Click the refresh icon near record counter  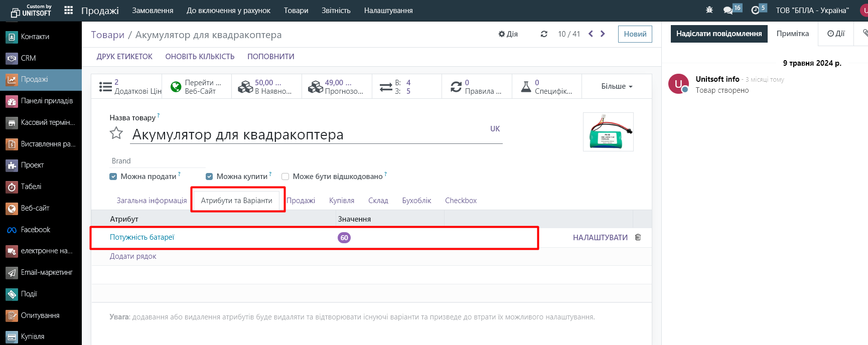pos(544,34)
